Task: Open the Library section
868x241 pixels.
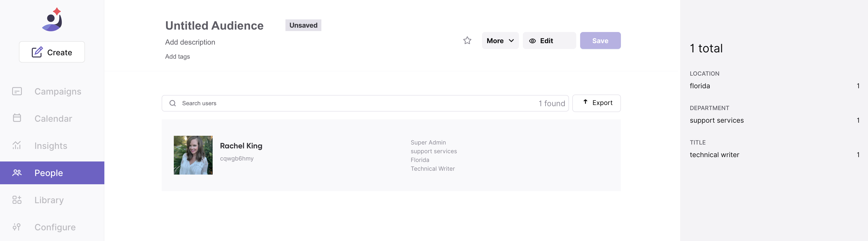Action: tap(52, 200)
